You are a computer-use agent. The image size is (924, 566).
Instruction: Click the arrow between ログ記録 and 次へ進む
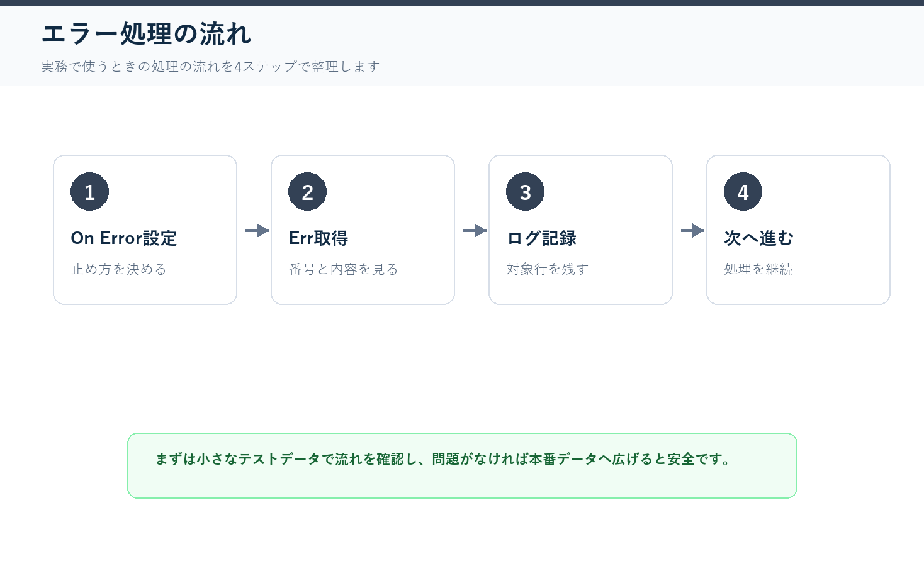(692, 230)
